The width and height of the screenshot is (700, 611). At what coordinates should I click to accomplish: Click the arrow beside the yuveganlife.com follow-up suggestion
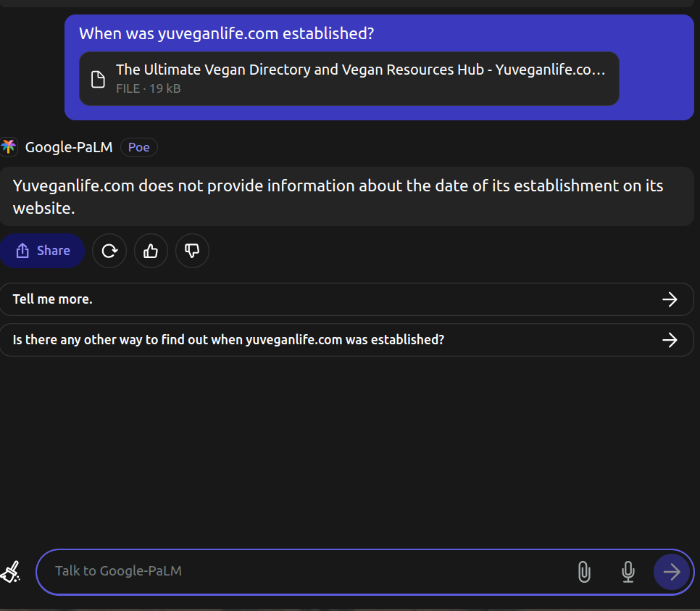point(670,340)
